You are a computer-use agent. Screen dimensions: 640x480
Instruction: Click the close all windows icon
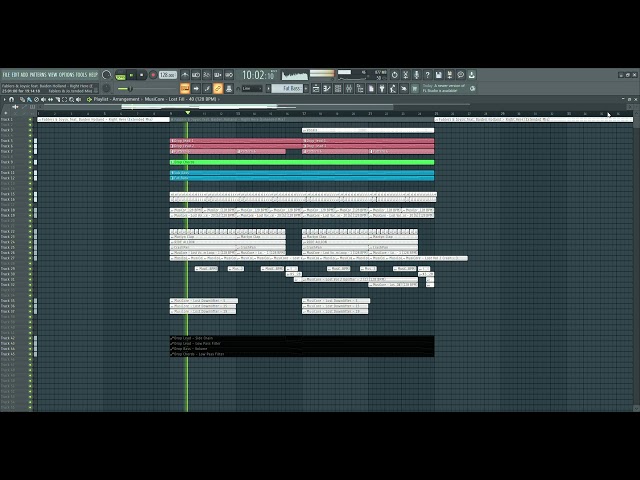pos(404,89)
